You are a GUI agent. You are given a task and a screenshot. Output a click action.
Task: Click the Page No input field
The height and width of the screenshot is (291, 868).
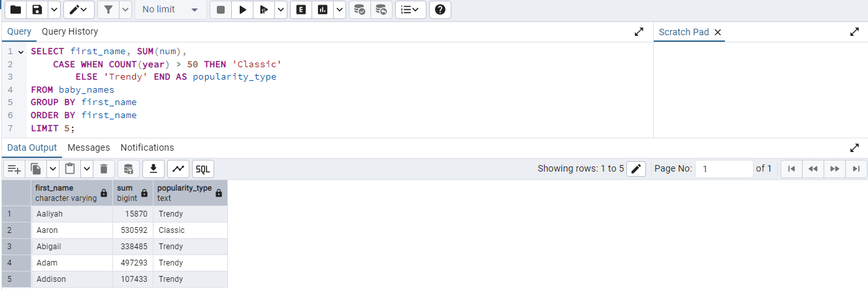pos(724,168)
